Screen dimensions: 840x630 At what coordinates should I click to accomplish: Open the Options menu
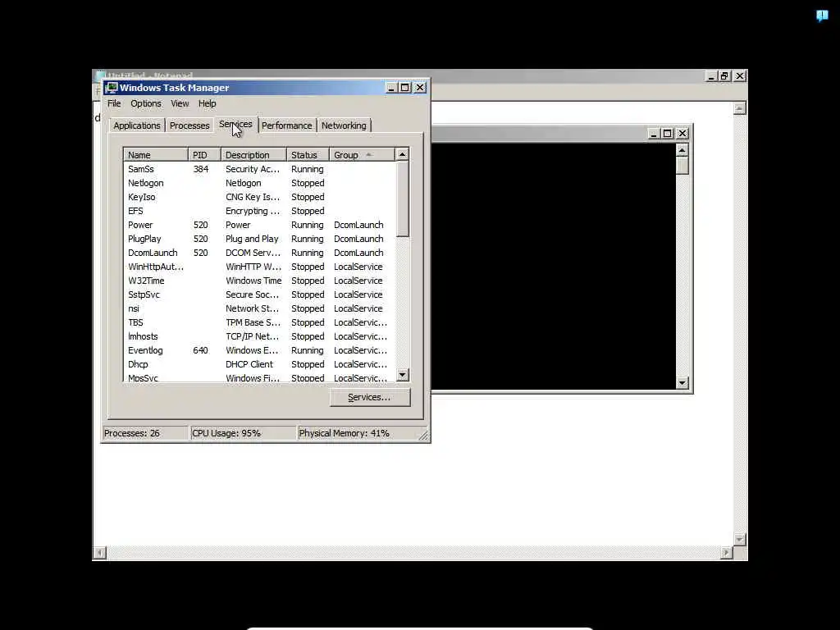[x=146, y=103]
